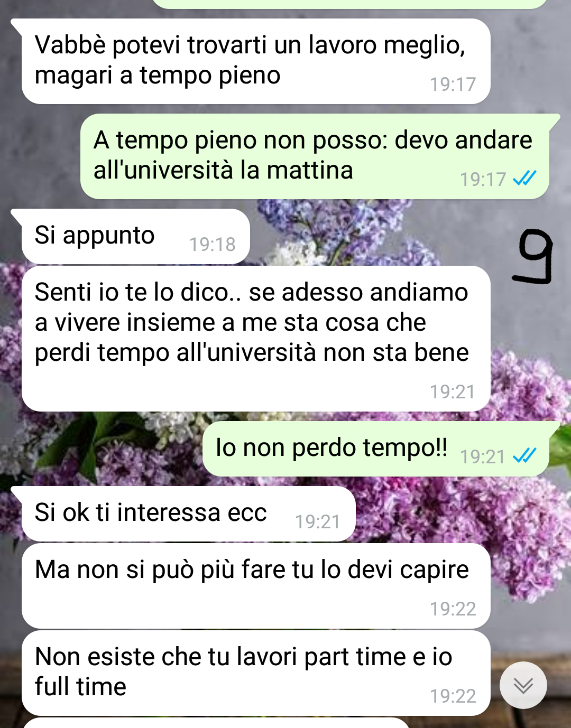This screenshot has height=728, width=571.
Task: Tap the scroll-to-bottom chevron button
Action: tap(523, 685)
